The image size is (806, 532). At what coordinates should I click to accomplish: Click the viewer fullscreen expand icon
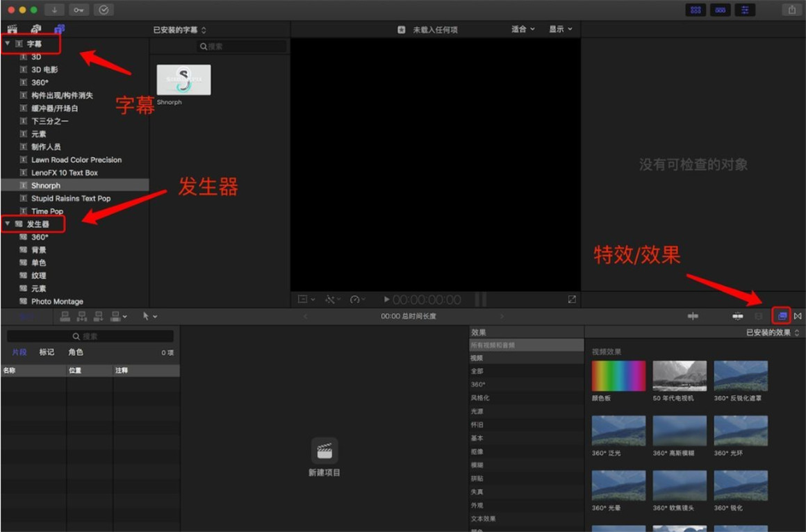572,299
